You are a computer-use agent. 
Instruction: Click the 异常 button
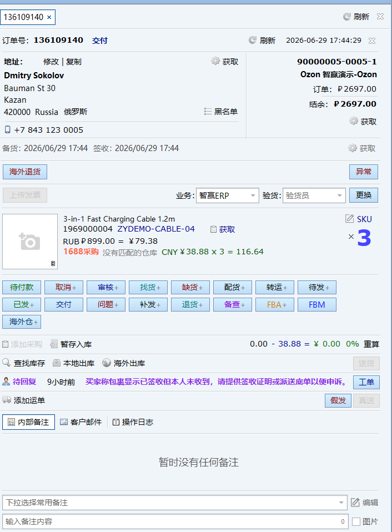[364, 172]
